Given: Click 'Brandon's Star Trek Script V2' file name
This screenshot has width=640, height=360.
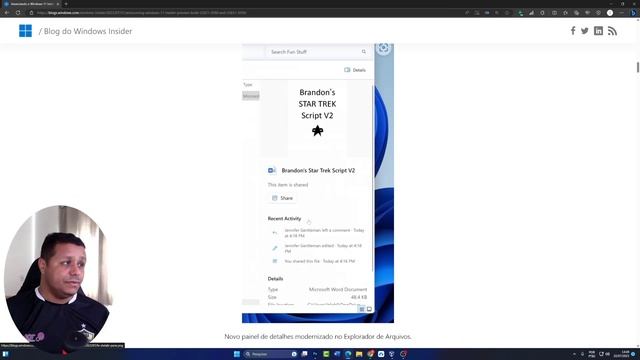Looking at the screenshot, I should click(x=318, y=170).
